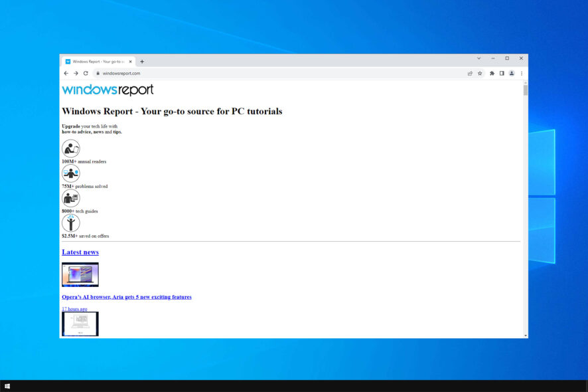This screenshot has width=588, height=392.
Task: Close the Windows Report tab
Action: pyautogui.click(x=131, y=62)
